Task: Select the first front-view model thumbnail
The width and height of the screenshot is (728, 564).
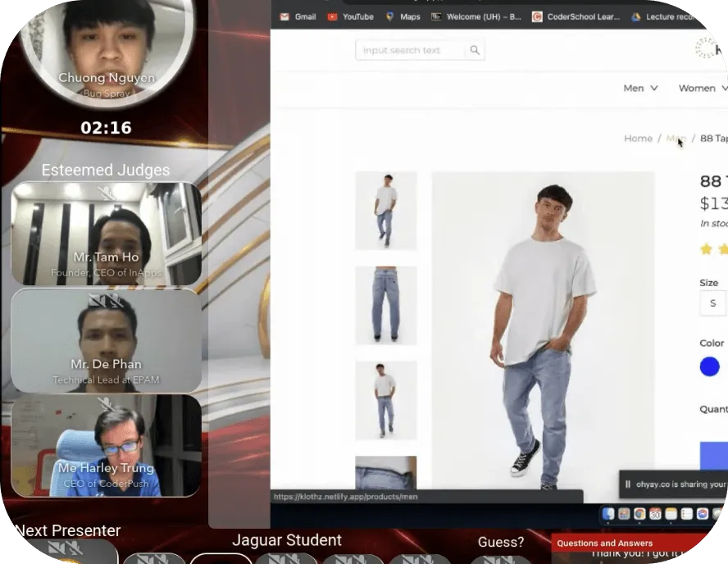Action: click(x=385, y=210)
